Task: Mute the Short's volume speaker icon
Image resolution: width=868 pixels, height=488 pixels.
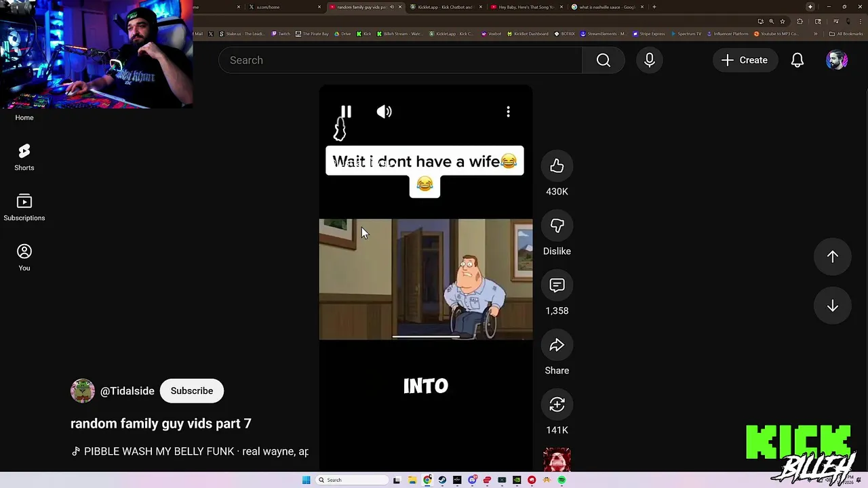Action: [x=384, y=112]
